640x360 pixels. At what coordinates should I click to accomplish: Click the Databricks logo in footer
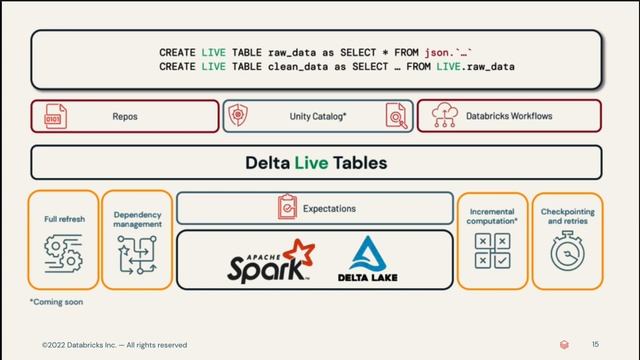(x=564, y=344)
